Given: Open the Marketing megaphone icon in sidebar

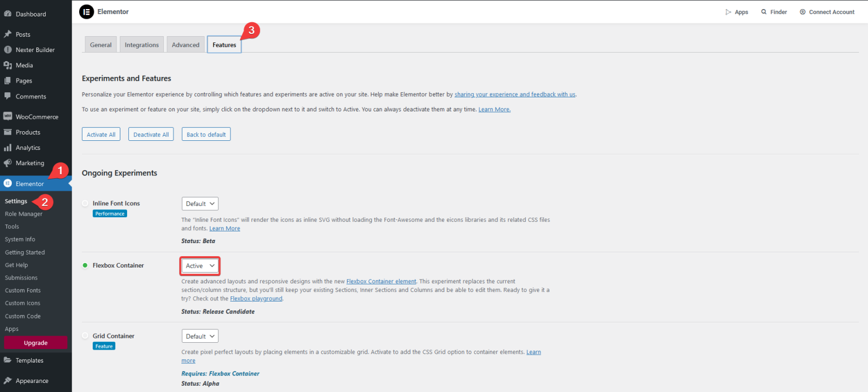Looking at the screenshot, I should (x=8, y=163).
